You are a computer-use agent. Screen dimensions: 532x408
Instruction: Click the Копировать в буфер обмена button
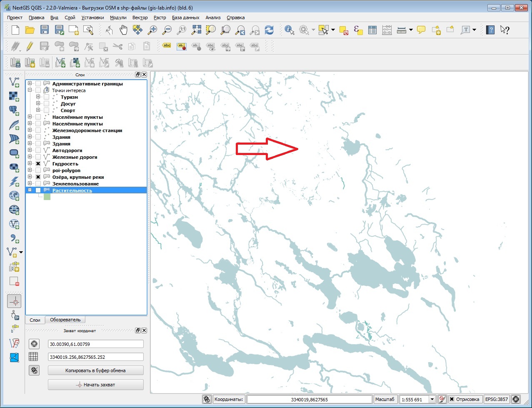pyautogui.click(x=95, y=370)
